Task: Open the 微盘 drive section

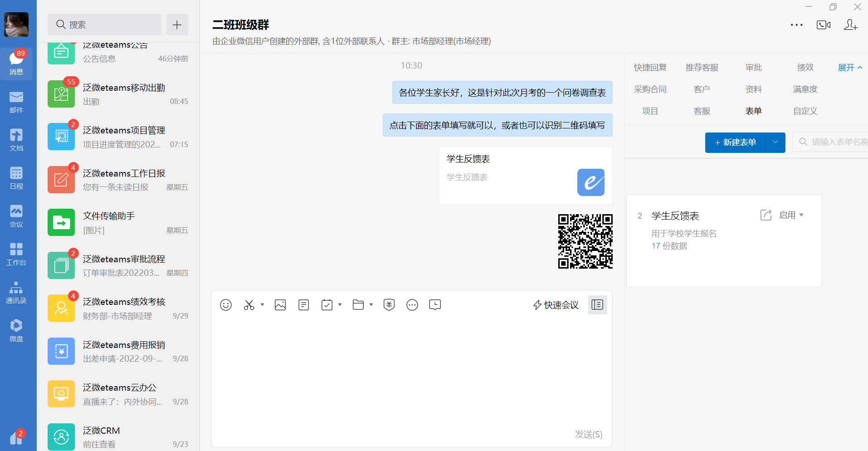Action: coord(16,331)
